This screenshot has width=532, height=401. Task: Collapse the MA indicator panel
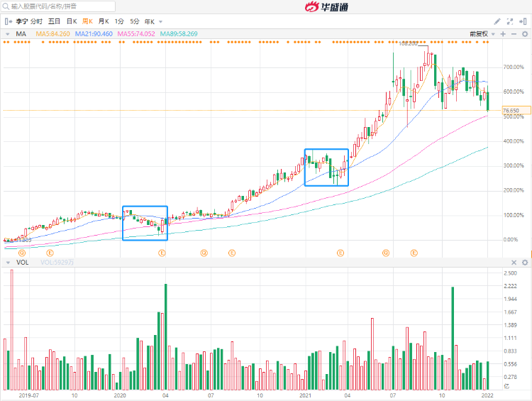click(x=8, y=33)
